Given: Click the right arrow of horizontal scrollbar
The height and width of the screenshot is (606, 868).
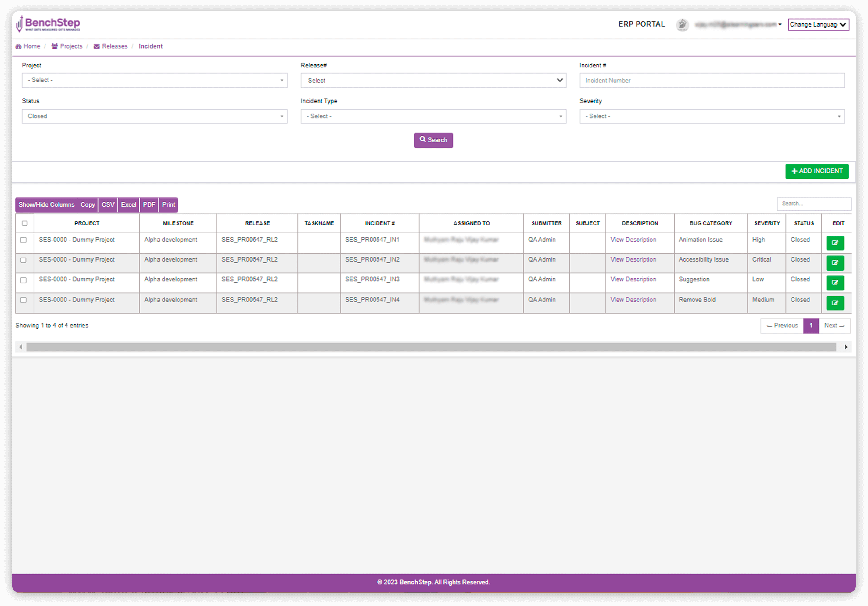Looking at the screenshot, I should pyautogui.click(x=846, y=347).
